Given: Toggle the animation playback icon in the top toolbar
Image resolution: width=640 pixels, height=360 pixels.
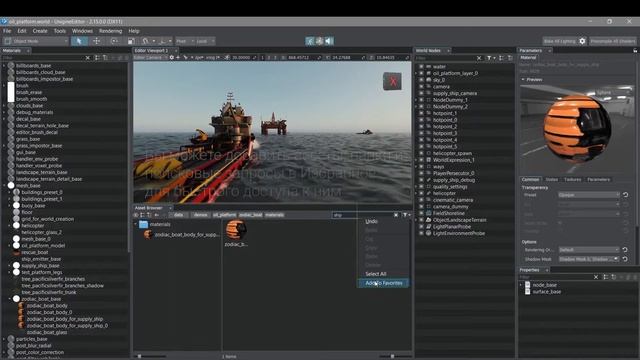Looking at the screenshot, I should (310, 41).
